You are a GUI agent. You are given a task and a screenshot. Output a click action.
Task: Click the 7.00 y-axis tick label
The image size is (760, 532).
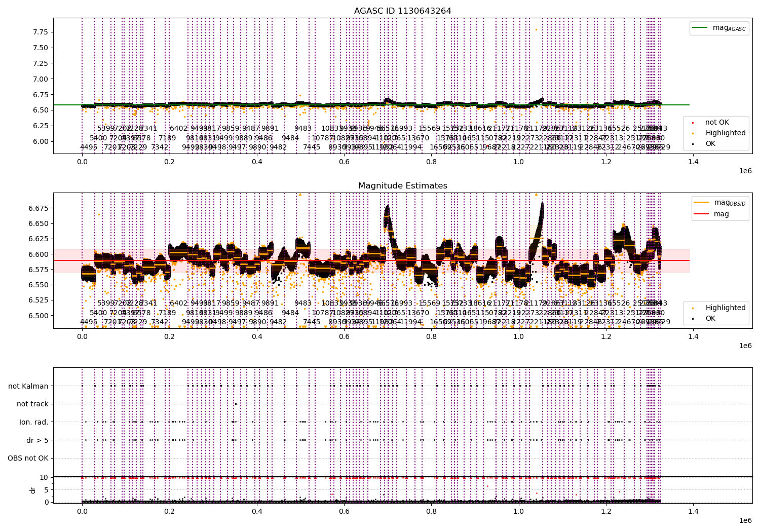coord(41,79)
